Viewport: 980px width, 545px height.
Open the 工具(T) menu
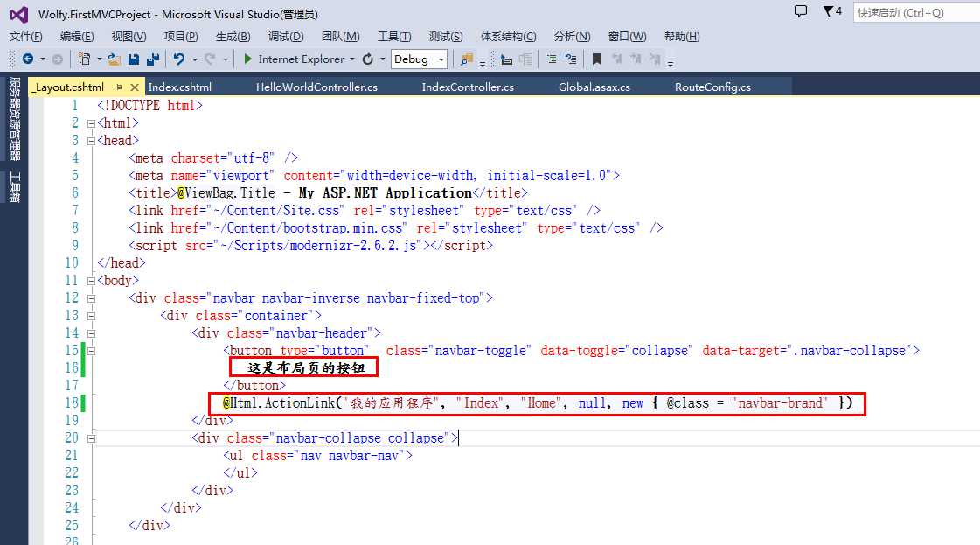pyautogui.click(x=394, y=36)
